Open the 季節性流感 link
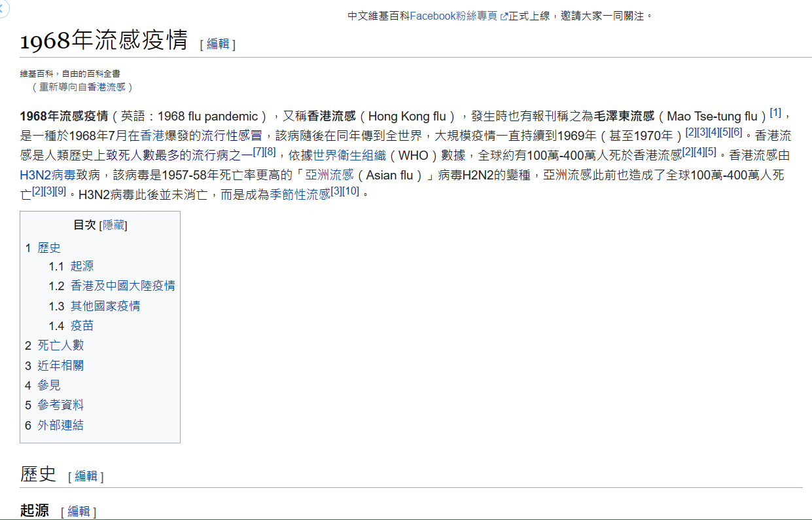 point(300,195)
